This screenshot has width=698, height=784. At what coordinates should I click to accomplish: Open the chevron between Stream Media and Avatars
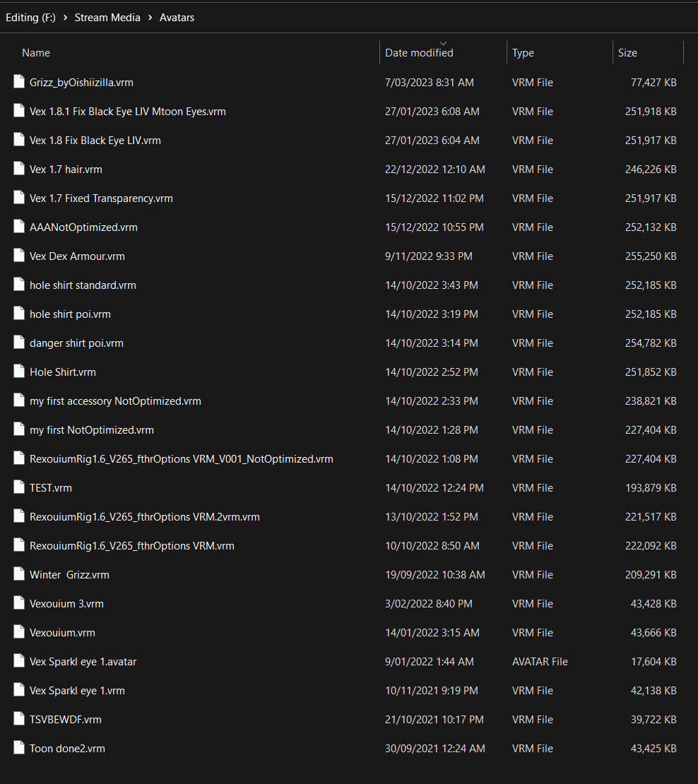pyautogui.click(x=150, y=18)
